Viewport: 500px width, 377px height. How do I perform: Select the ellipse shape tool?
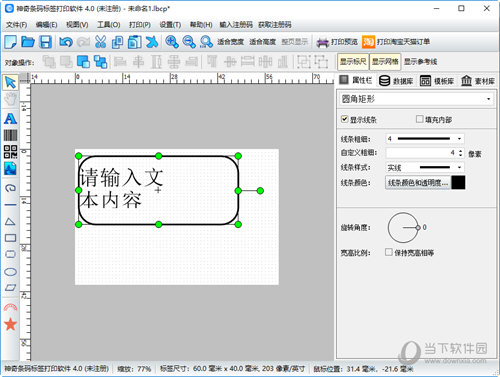pyautogui.click(x=10, y=272)
